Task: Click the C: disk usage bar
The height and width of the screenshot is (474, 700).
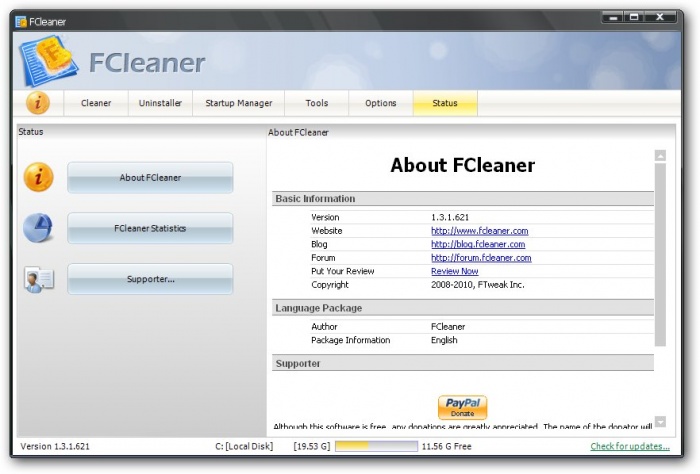Action: click(376, 446)
